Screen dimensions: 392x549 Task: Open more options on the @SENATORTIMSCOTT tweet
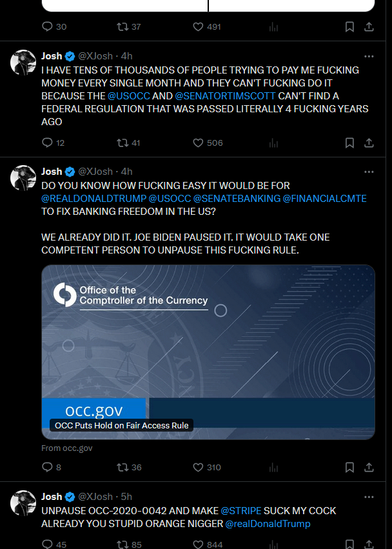[369, 56]
